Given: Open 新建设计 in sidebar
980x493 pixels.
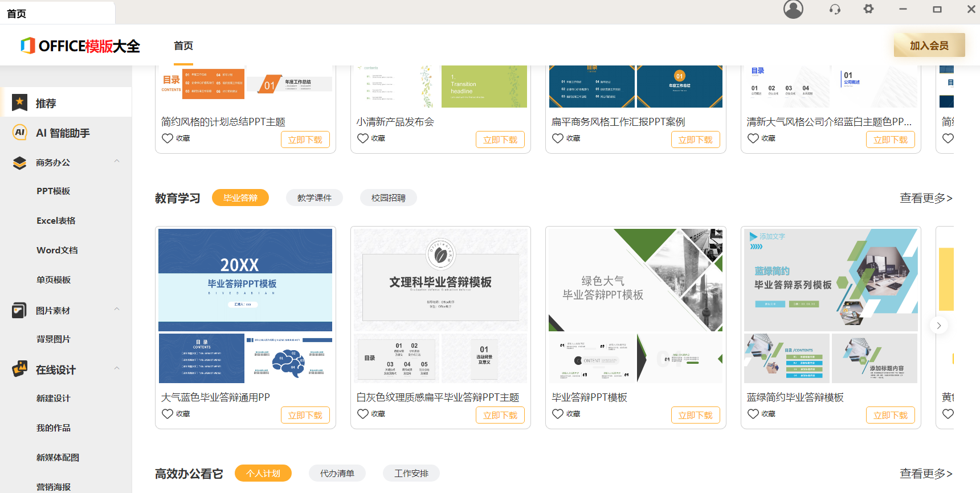Looking at the screenshot, I should click(54, 398).
